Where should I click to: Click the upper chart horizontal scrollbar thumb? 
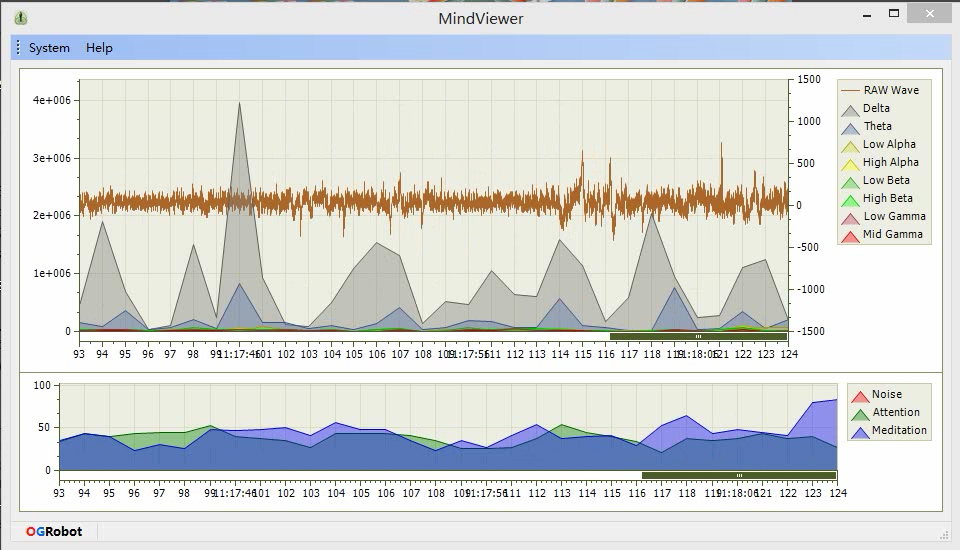coord(699,336)
